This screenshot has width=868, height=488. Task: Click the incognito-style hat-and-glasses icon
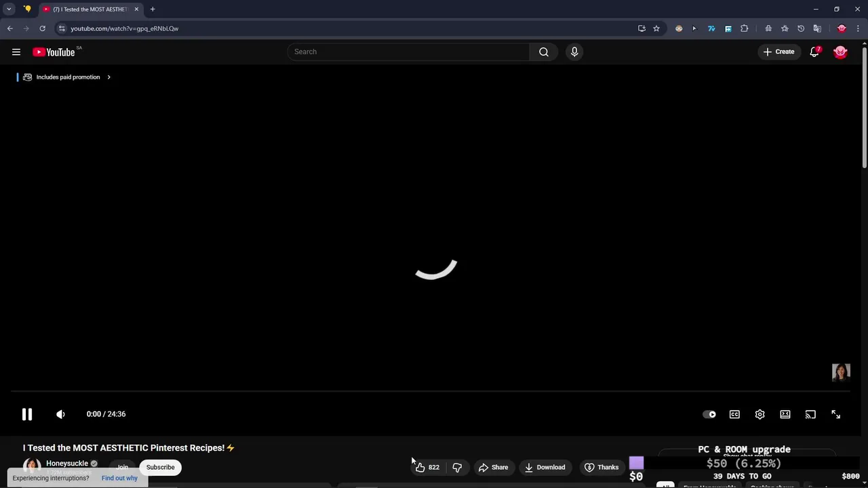click(768, 28)
